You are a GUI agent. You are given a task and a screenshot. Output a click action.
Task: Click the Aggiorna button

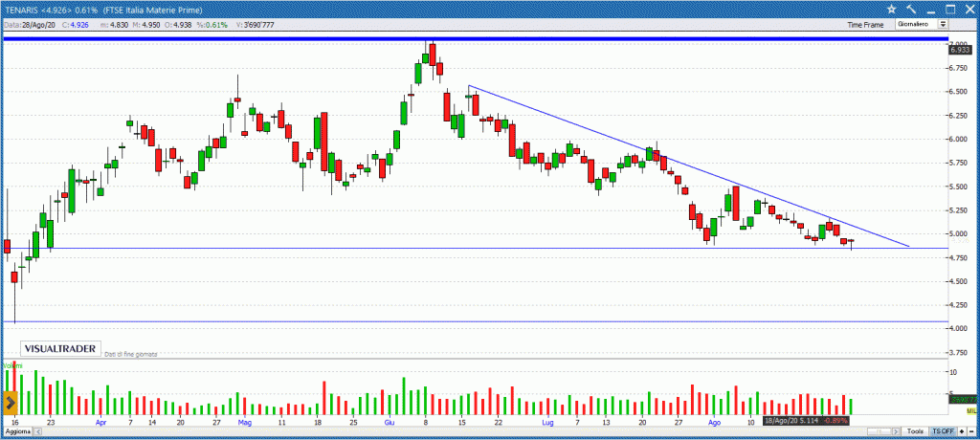(x=17, y=432)
